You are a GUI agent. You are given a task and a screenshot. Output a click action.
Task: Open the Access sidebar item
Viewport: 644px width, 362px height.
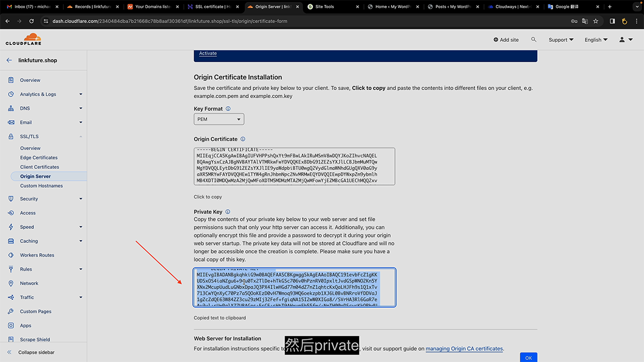click(x=28, y=213)
